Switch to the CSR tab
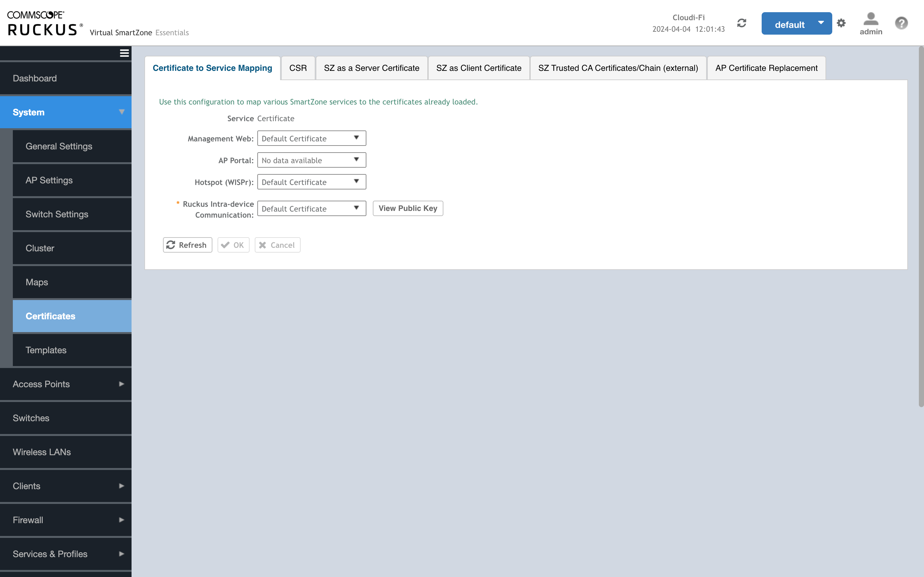 point(298,68)
